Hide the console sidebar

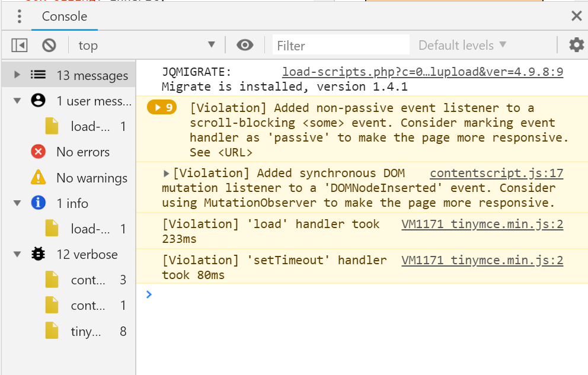(19, 46)
